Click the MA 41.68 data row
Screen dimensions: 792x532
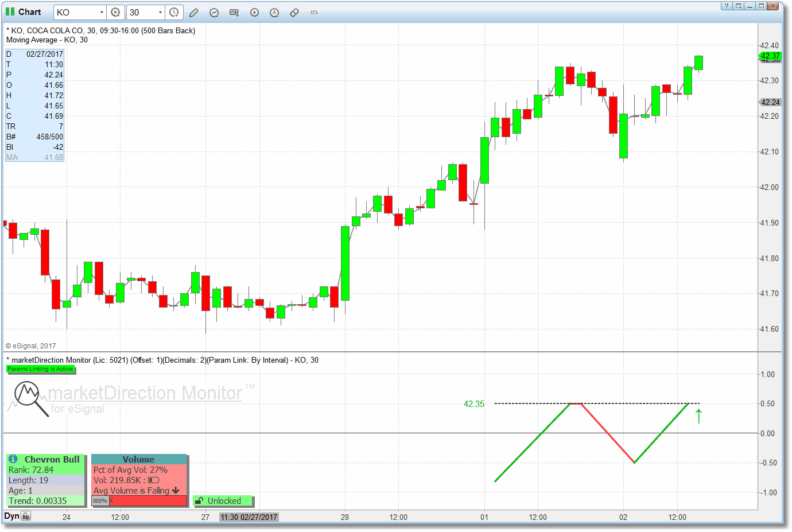pyautogui.click(x=34, y=157)
